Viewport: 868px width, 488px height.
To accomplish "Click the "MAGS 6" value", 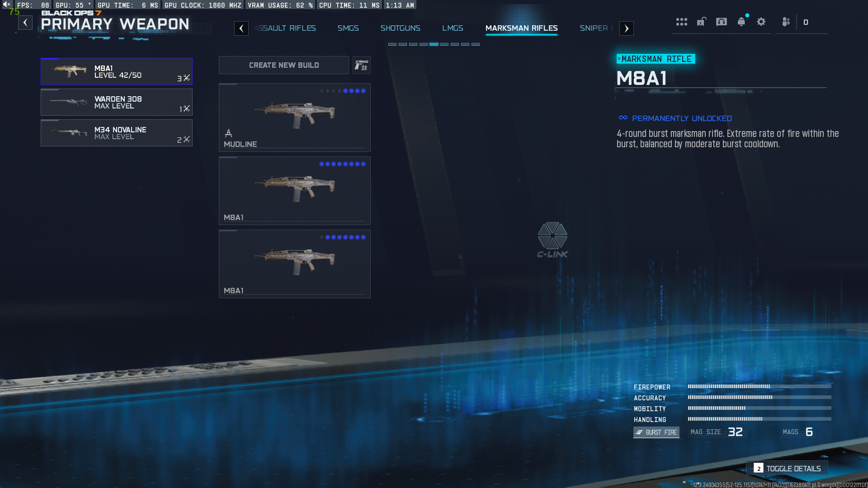I will click(798, 432).
